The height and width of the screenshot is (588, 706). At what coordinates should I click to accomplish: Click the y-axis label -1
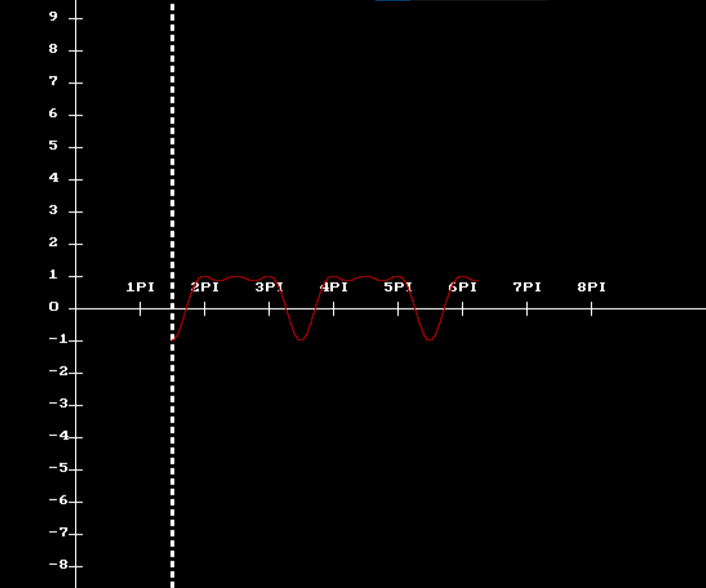58,339
